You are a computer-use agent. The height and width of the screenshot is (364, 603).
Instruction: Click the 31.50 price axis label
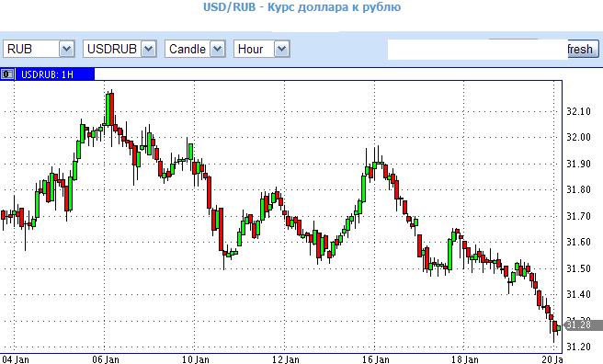[x=578, y=268]
